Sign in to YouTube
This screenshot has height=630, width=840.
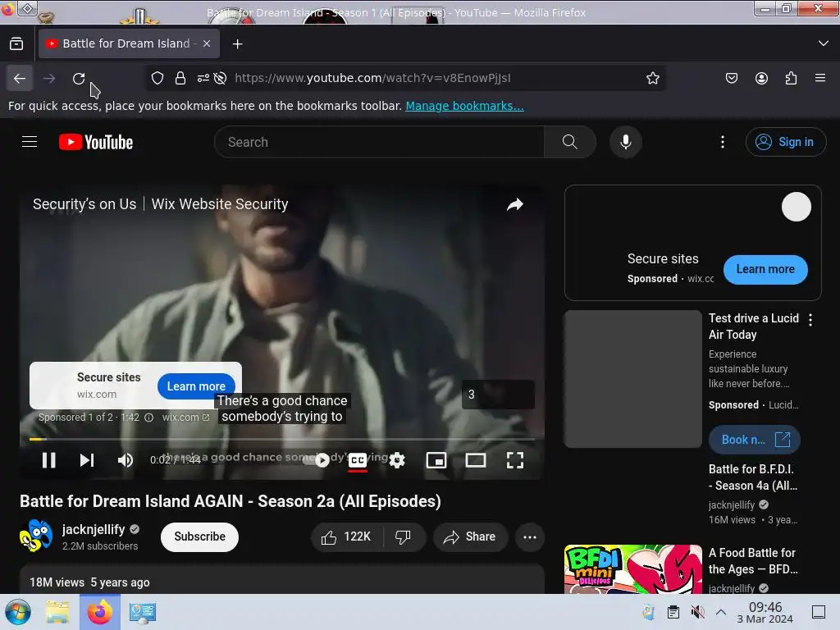(x=785, y=142)
